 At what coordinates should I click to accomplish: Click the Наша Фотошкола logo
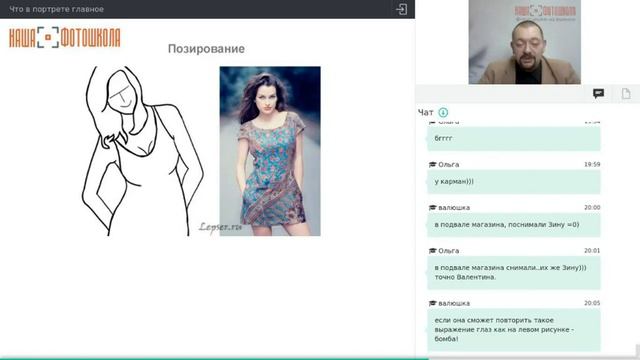pyautogui.click(x=64, y=38)
